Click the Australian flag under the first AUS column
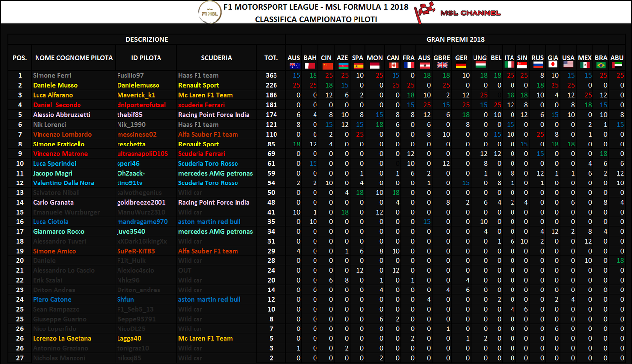The image size is (632, 364). (294, 65)
